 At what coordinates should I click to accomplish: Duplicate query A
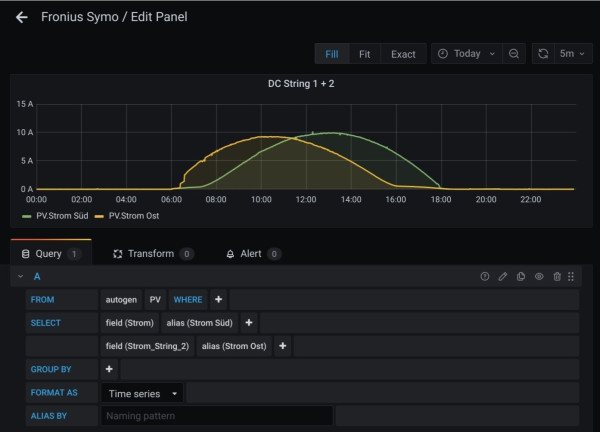521,276
